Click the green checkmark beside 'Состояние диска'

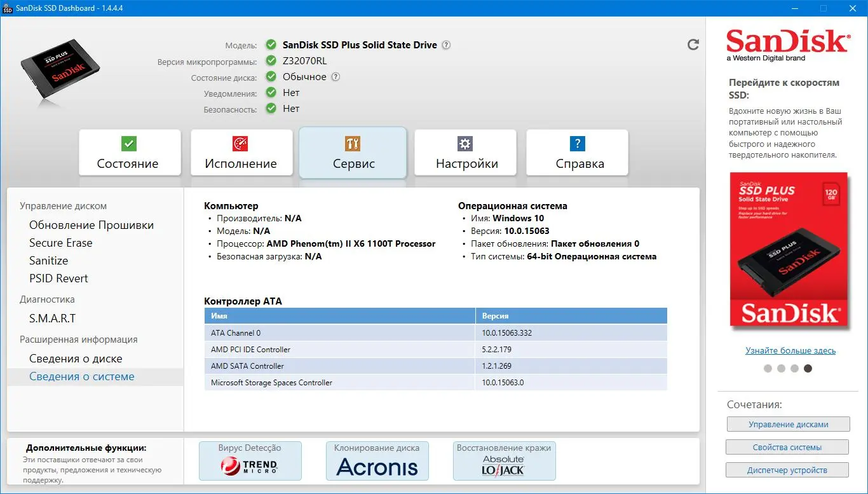(x=271, y=77)
